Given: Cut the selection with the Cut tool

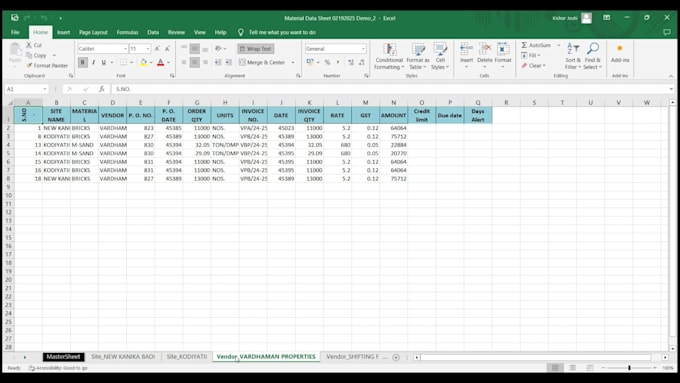Looking at the screenshot, I should tap(34, 45).
